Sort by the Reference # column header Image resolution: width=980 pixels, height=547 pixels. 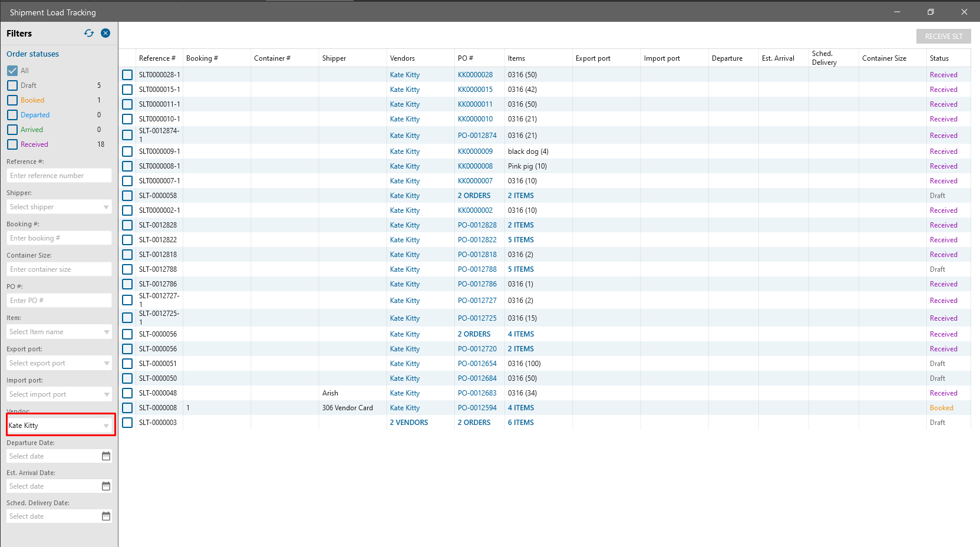tap(157, 58)
